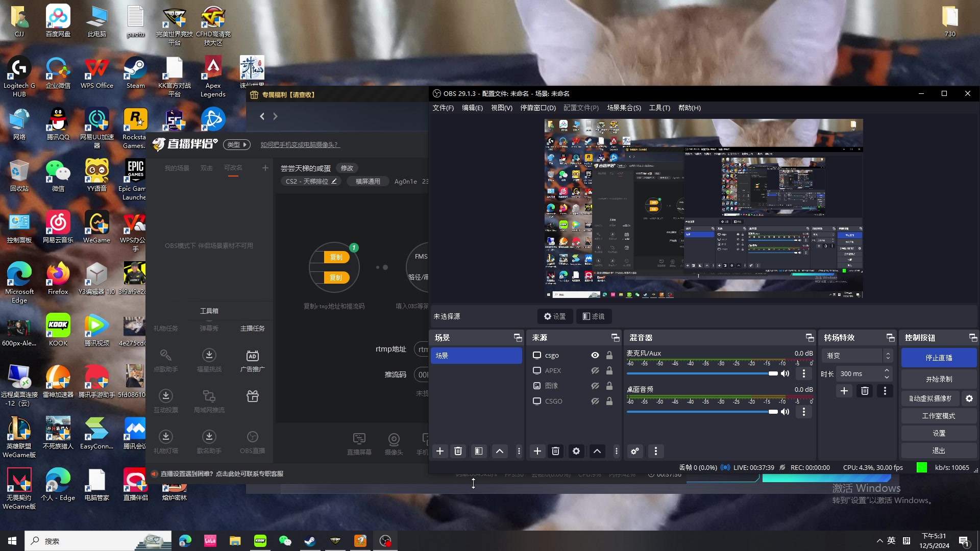Show the CSGO source in bottom row
Screen dimensions: 980x551
click(595, 401)
